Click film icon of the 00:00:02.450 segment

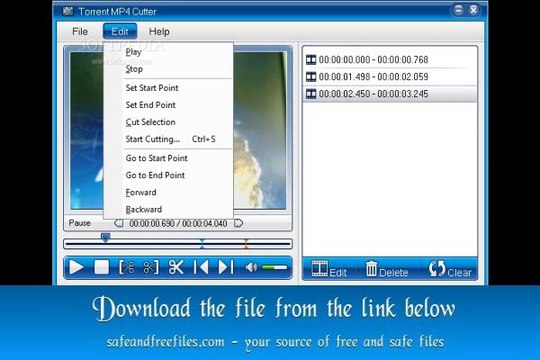point(311,94)
